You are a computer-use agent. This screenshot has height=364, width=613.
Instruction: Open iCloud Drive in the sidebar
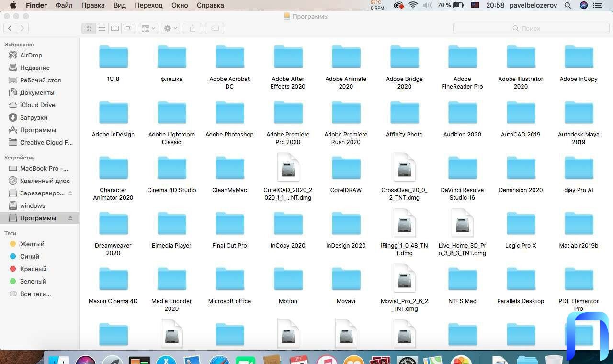point(40,105)
